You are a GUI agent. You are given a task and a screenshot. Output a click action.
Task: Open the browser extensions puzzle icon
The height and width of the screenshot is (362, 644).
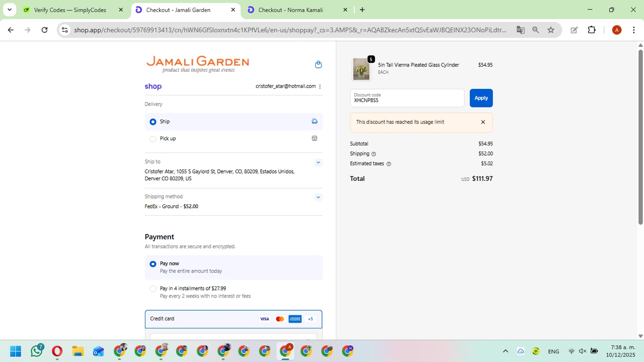pos(592,30)
